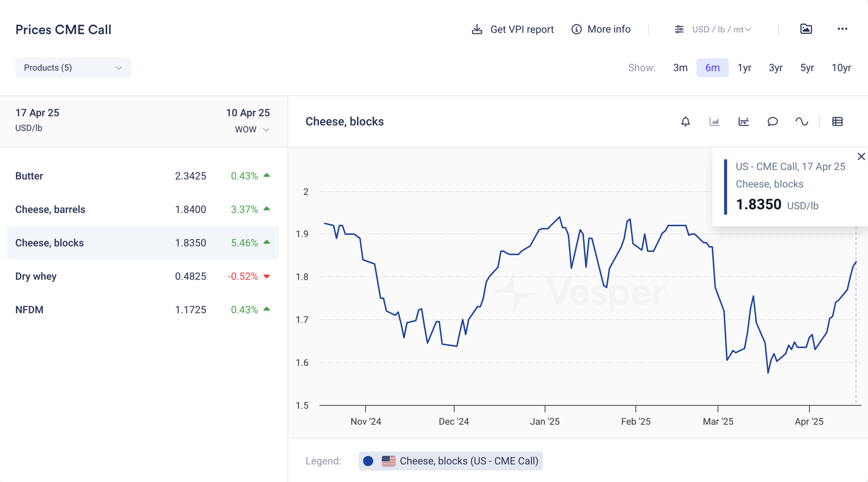Image resolution: width=868 pixels, height=482 pixels.
Task: Switch to table view icon
Action: pyautogui.click(x=837, y=122)
